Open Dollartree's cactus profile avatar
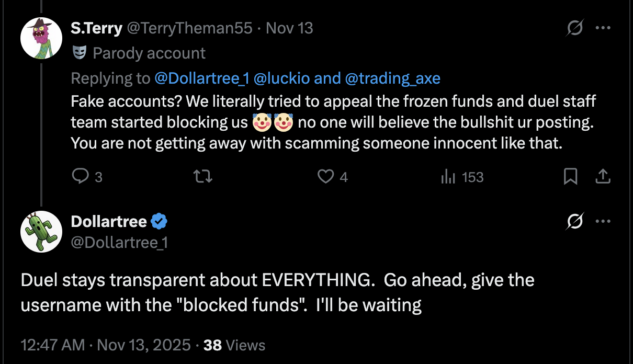The height and width of the screenshot is (364, 633). [41, 232]
